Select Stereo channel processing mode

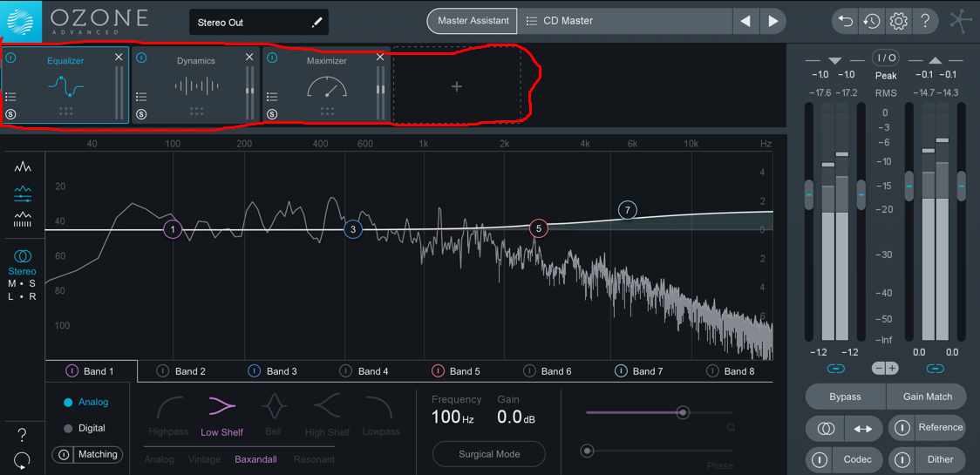coord(23,261)
